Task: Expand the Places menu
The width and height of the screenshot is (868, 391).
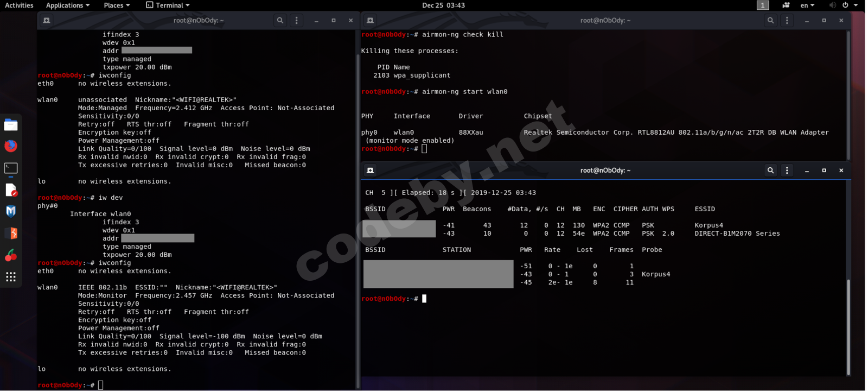Action: coord(117,5)
